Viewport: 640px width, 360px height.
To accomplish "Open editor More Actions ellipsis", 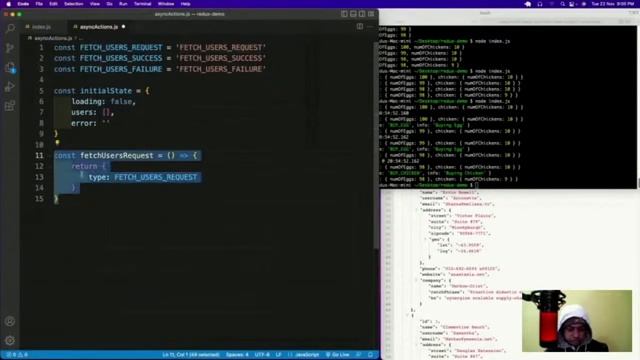I will click(x=370, y=27).
